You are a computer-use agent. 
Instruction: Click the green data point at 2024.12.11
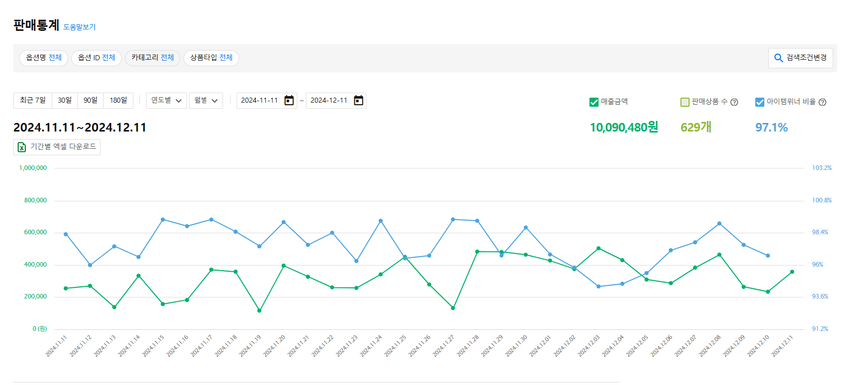pos(792,272)
